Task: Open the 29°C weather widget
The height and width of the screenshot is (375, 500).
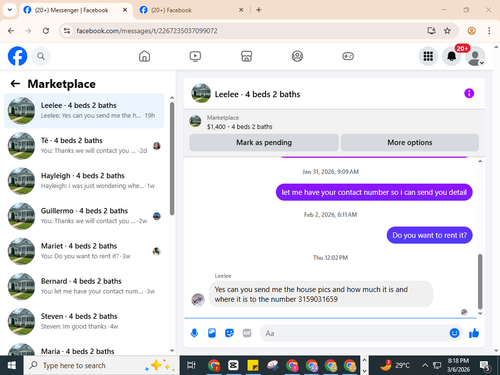Action: 395,365
